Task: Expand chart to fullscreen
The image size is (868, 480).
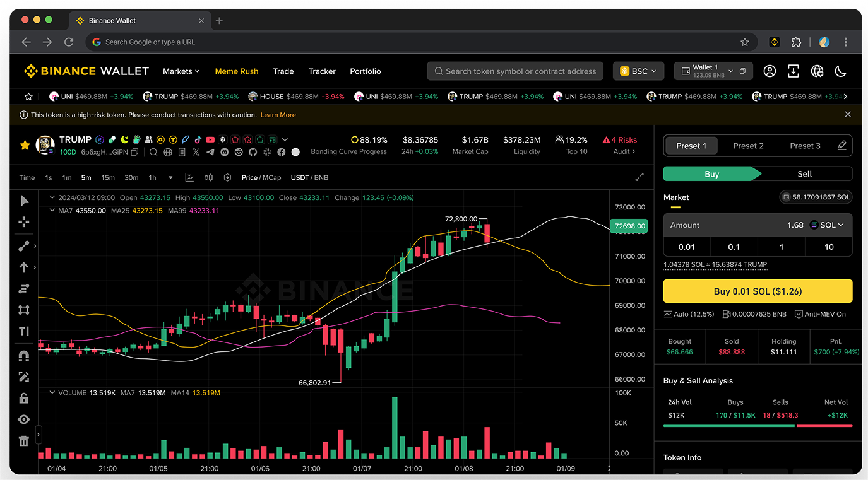Action: pos(639,177)
